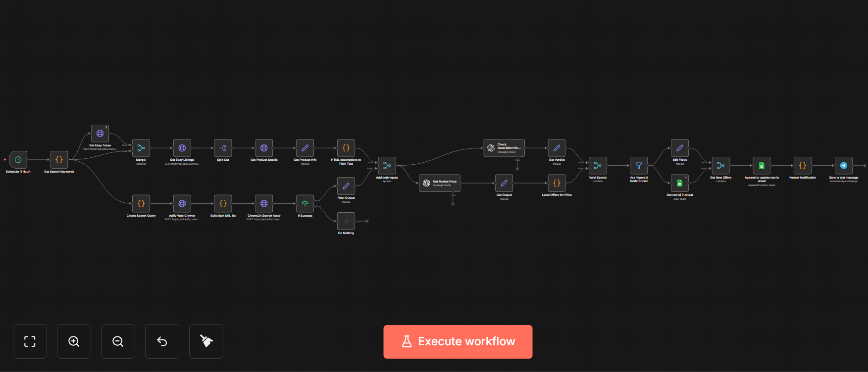Open the Get row(s) in sheet node
Image resolution: width=868 pixels, height=372 pixels.
(680, 183)
